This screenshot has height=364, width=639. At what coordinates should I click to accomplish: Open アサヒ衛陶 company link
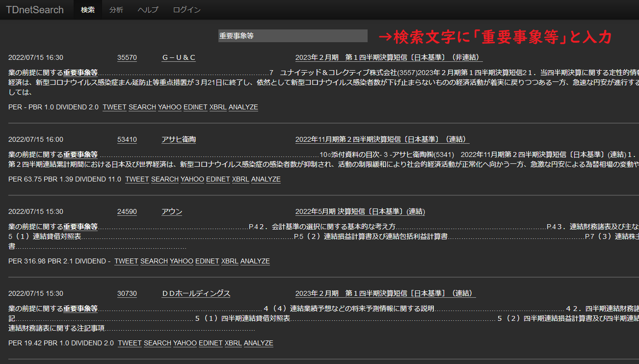click(x=179, y=139)
